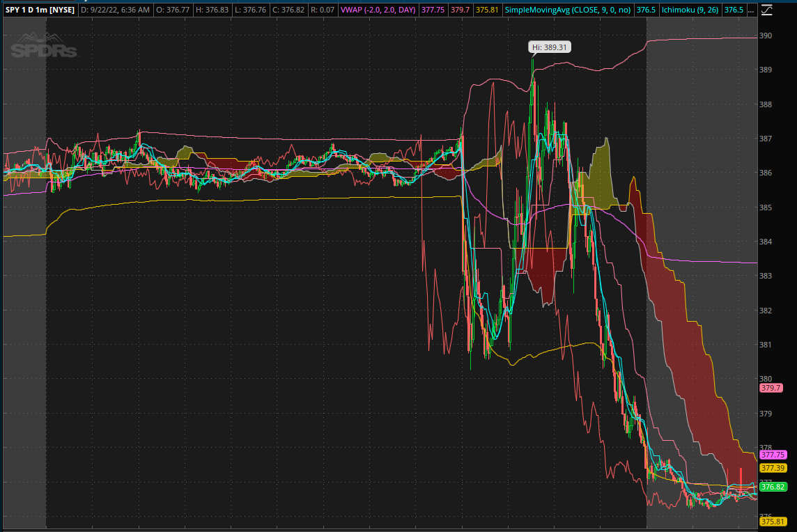Image resolution: width=797 pixels, height=532 pixels.
Task: Click the chart scale icon in top-right corner
Action: pyautogui.click(x=766, y=10)
